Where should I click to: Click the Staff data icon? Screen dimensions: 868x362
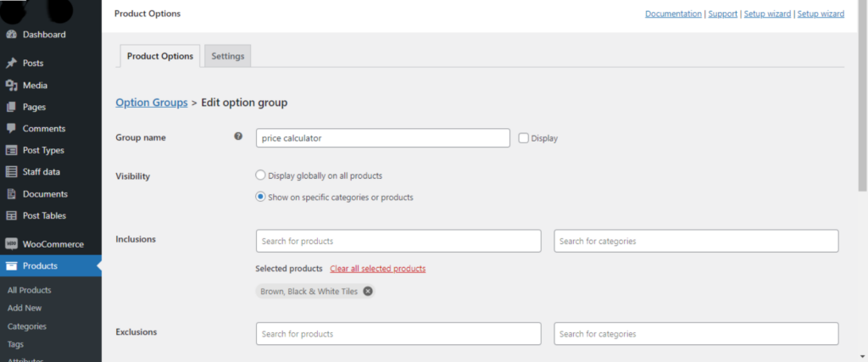tap(11, 171)
